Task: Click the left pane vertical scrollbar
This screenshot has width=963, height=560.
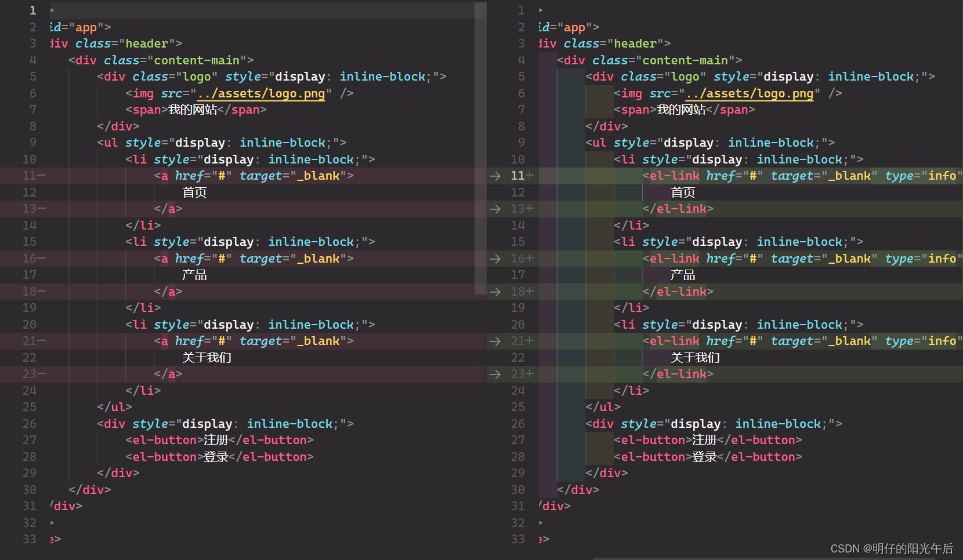Action: (480, 148)
